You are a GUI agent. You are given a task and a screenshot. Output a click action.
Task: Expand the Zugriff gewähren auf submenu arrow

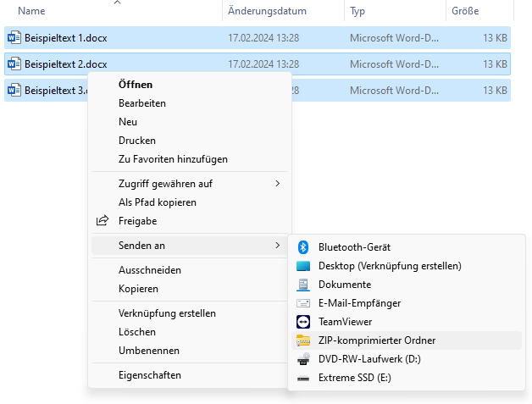click(x=277, y=184)
